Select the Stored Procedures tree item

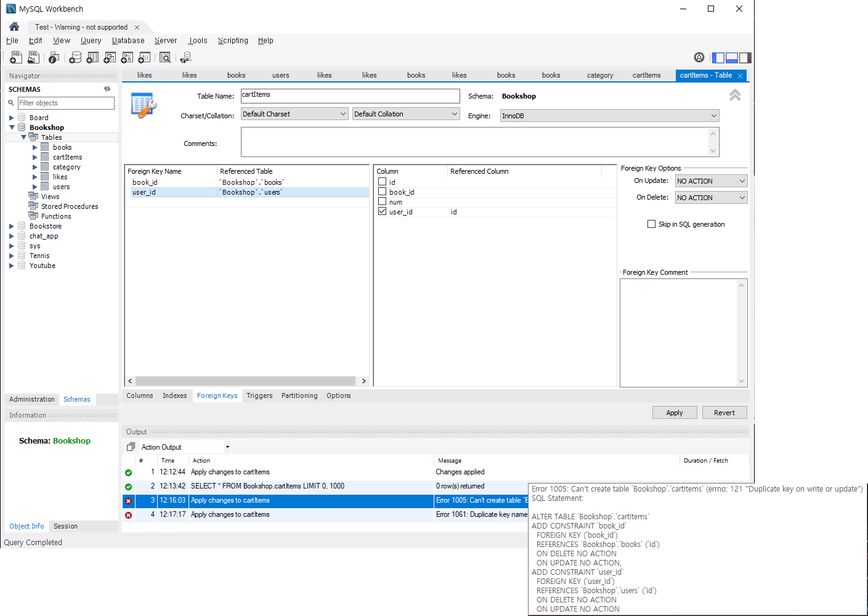point(70,206)
